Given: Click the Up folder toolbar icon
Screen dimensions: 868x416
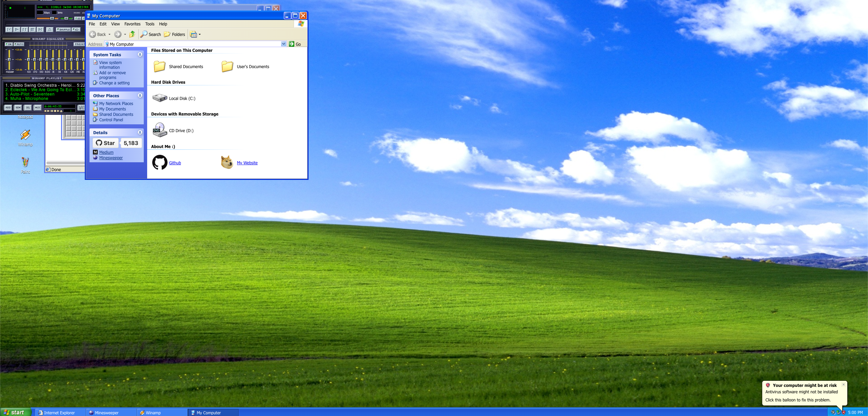Looking at the screenshot, I should [132, 34].
